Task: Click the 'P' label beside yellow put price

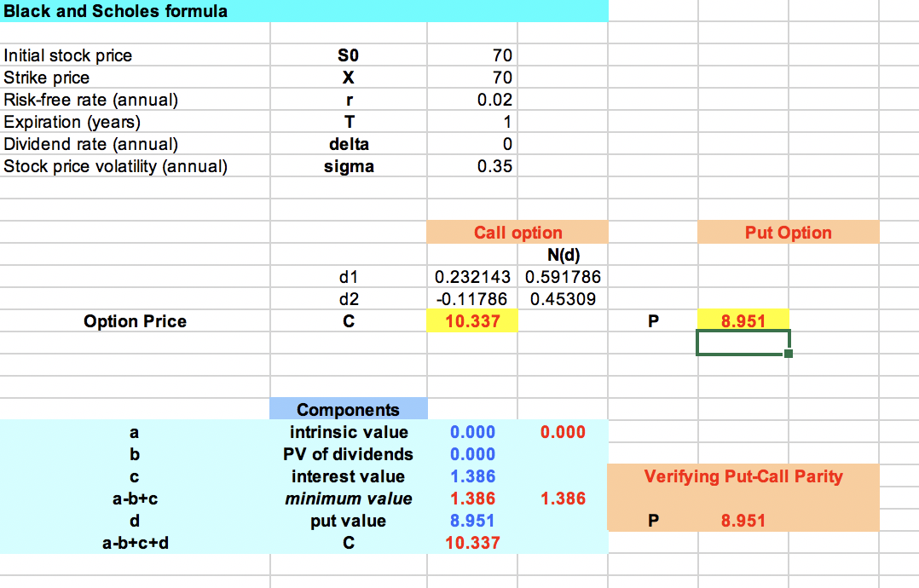Action: pyautogui.click(x=654, y=321)
